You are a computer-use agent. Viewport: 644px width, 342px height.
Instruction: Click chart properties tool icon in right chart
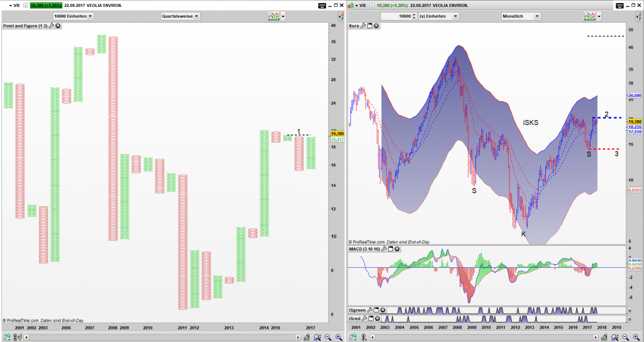604,337
